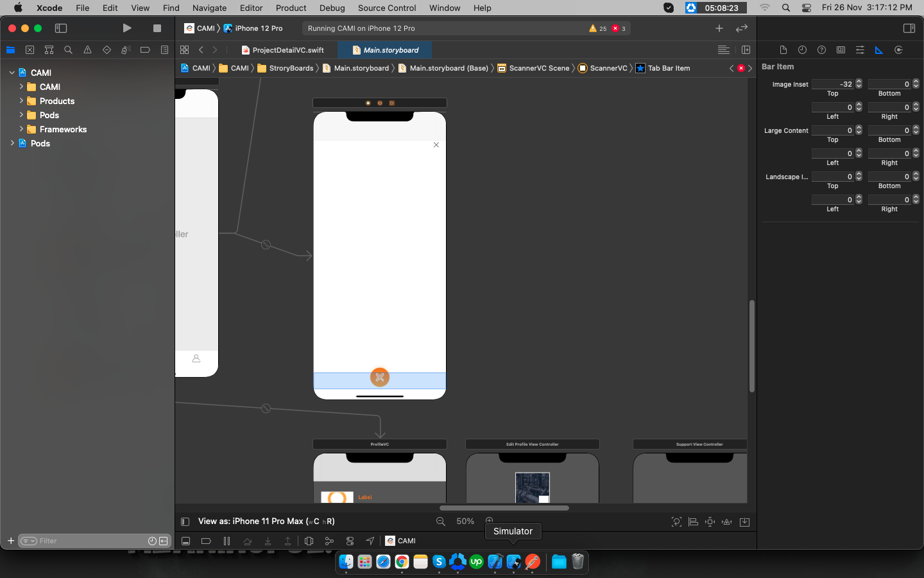The image size is (924, 578).
Task: Pause program execution in debug bar
Action: pos(227,541)
